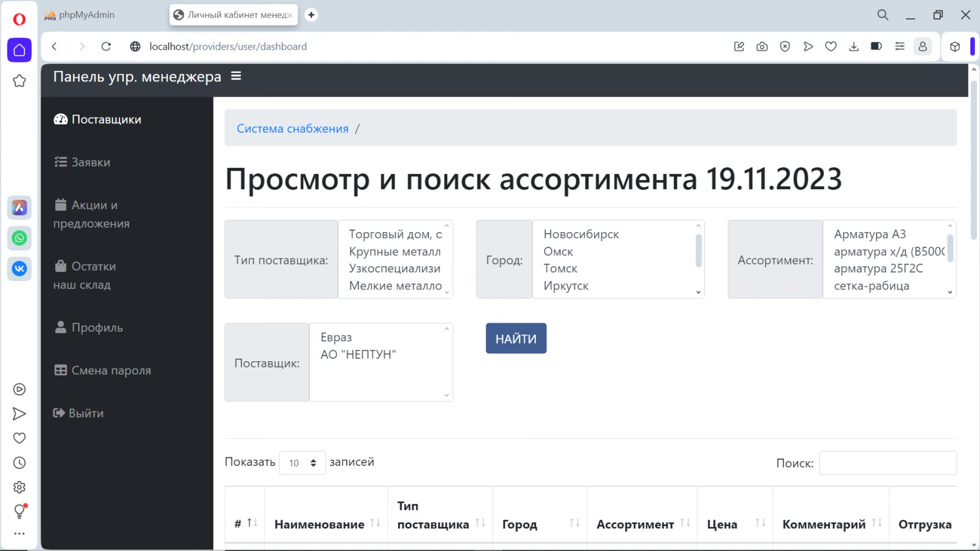Open the sidebar player icon

pos(19,389)
